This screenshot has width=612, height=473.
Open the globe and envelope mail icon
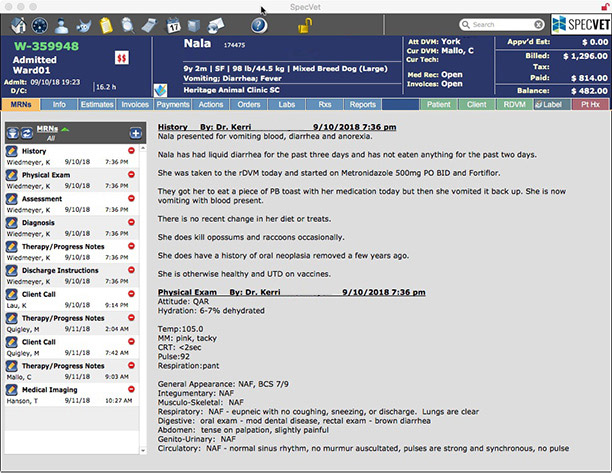click(216, 26)
